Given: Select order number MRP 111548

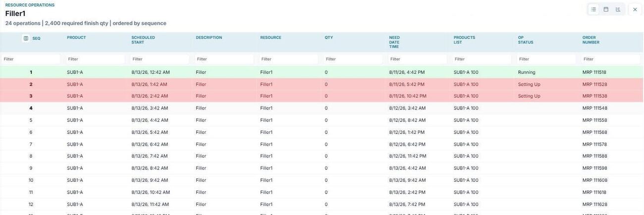Looking at the screenshot, I should (594, 108).
